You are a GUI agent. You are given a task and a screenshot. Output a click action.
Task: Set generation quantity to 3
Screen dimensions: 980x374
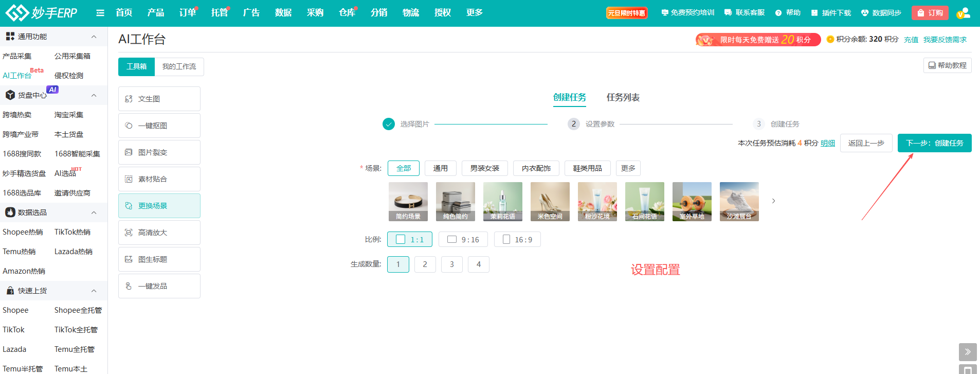(x=451, y=264)
